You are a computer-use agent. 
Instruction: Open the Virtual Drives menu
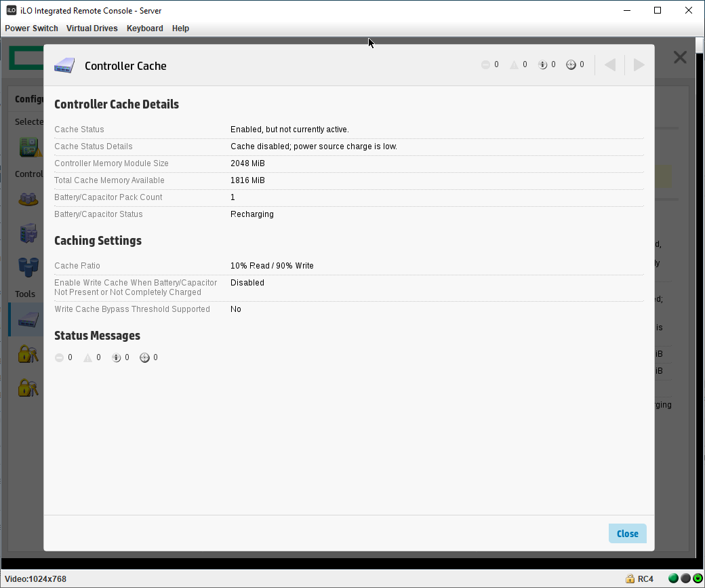click(x=92, y=28)
